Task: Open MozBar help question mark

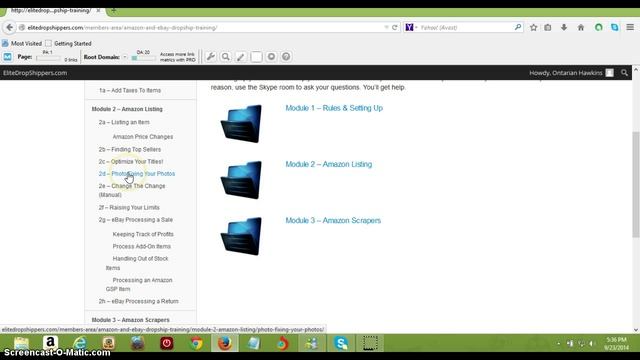Action: tap(286, 57)
